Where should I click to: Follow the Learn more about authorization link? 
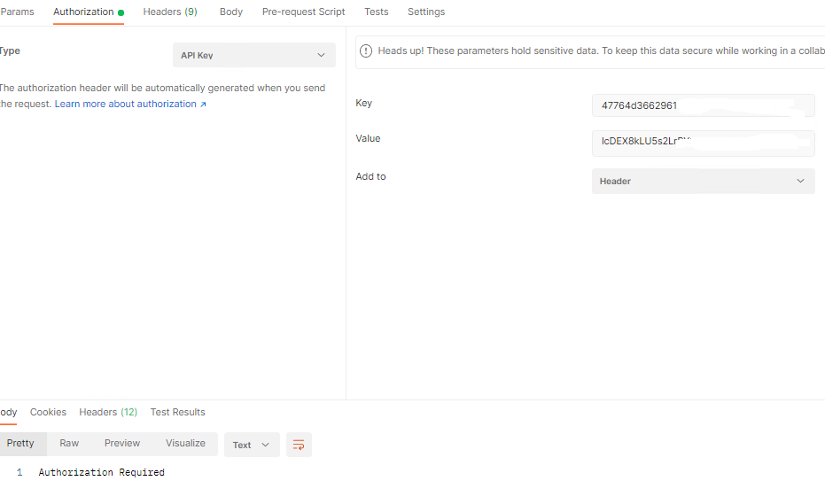click(130, 104)
